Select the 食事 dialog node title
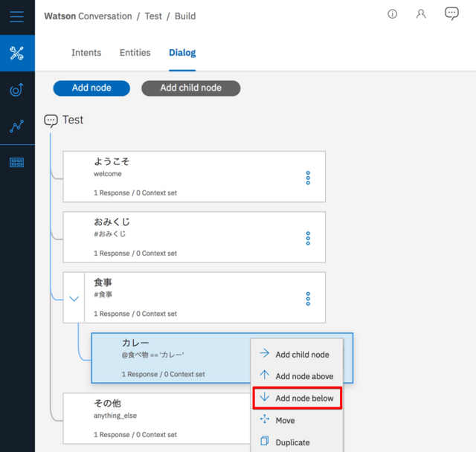The image size is (476, 452). point(103,282)
